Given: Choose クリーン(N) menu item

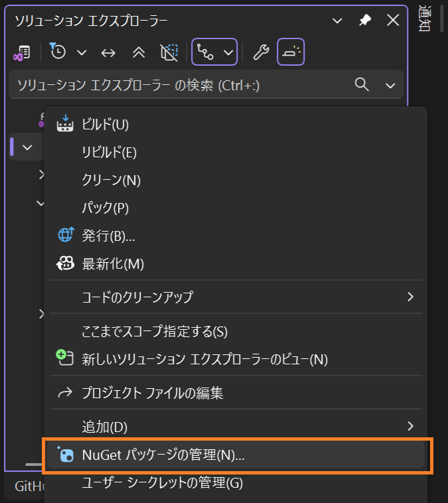Looking at the screenshot, I should (x=236, y=180).
